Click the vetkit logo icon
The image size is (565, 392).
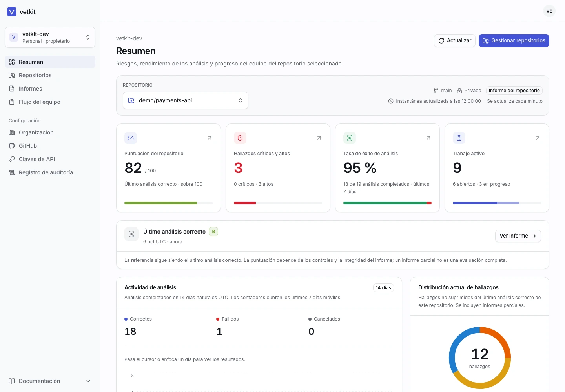pos(12,12)
